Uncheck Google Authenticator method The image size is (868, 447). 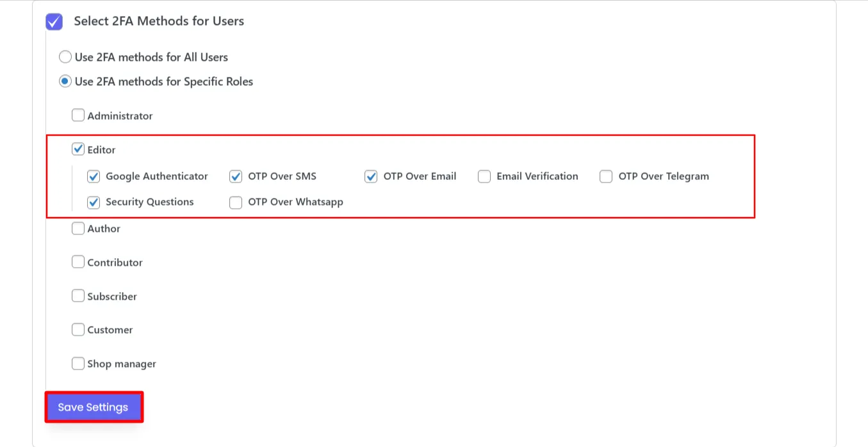94,176
